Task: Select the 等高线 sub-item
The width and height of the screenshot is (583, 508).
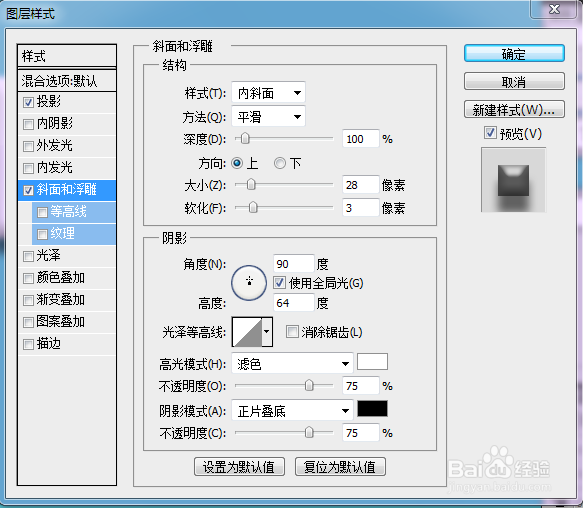Action: tap(74, 212)
